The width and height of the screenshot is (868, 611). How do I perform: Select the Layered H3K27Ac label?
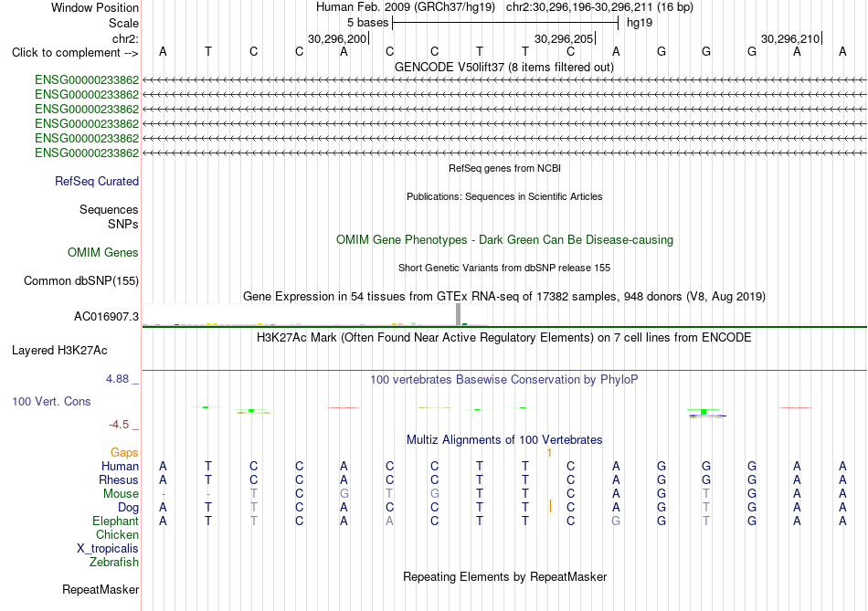coord(59,351)
